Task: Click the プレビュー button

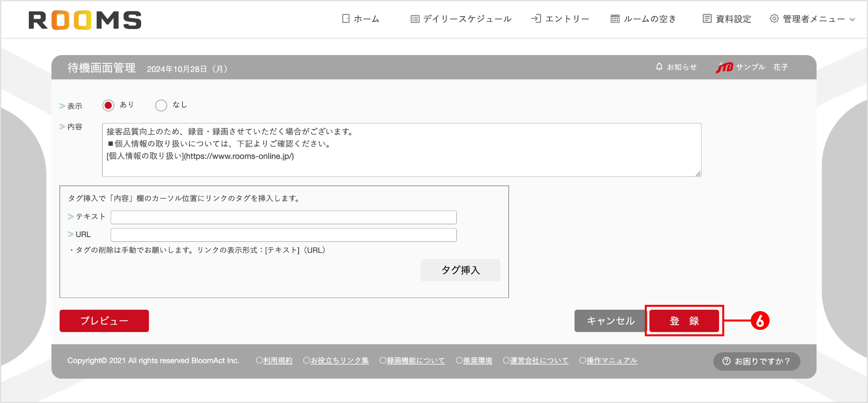Action: [104, 321]
